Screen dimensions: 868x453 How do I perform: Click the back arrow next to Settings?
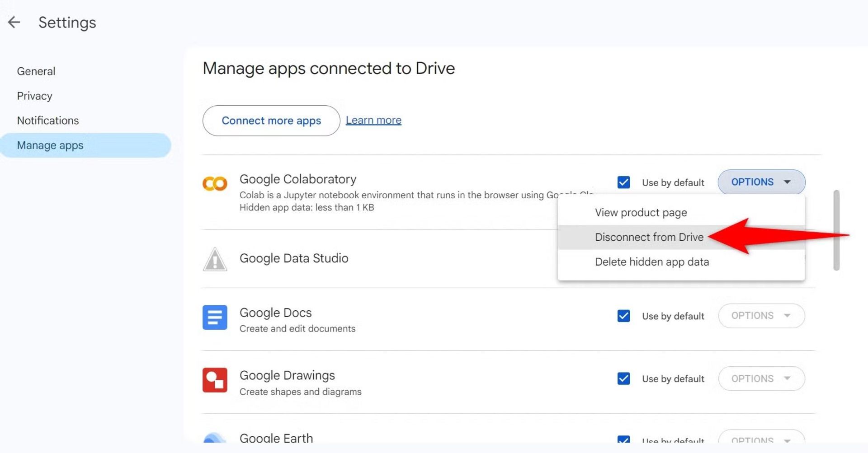point(14,22)
